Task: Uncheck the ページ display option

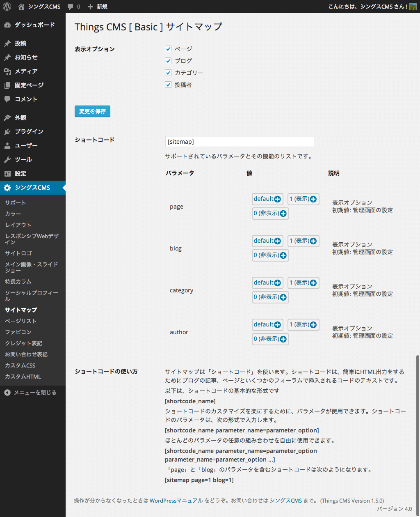Action: [x=168, y=49]
